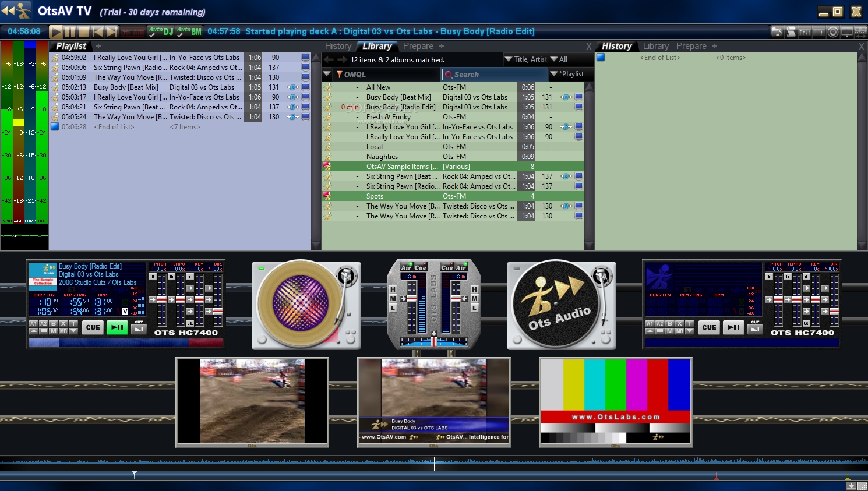Toggle Auto BM beat mixing

coord(189,31)
